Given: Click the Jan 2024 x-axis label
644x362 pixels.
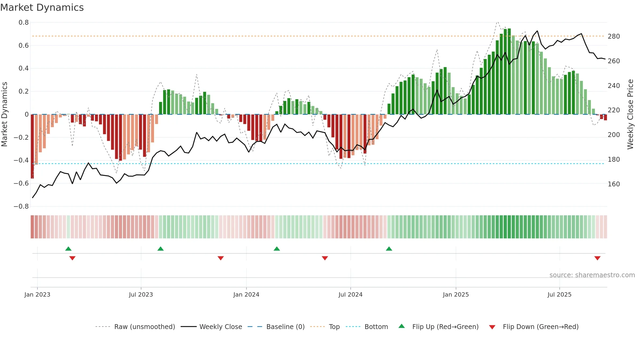Looking at the screenshot, I should (x=246, y=294).
